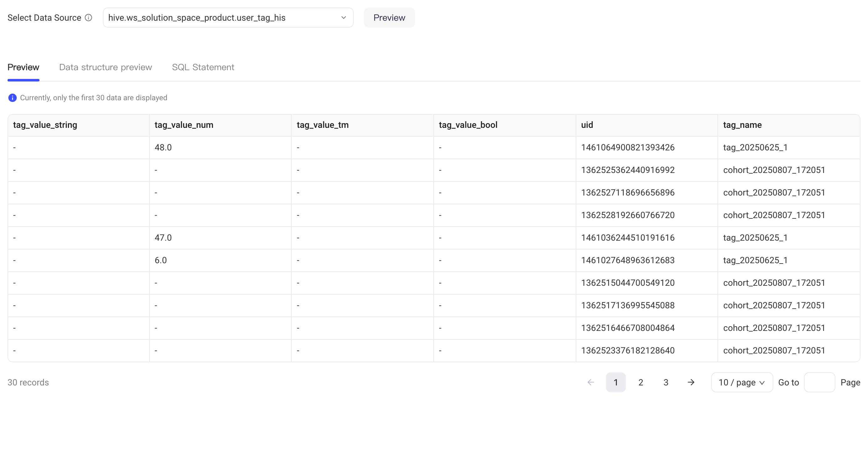This screenshot has height=460, width=868.
Task: Click uid 1362525362440916992
Action: (628, 170)
